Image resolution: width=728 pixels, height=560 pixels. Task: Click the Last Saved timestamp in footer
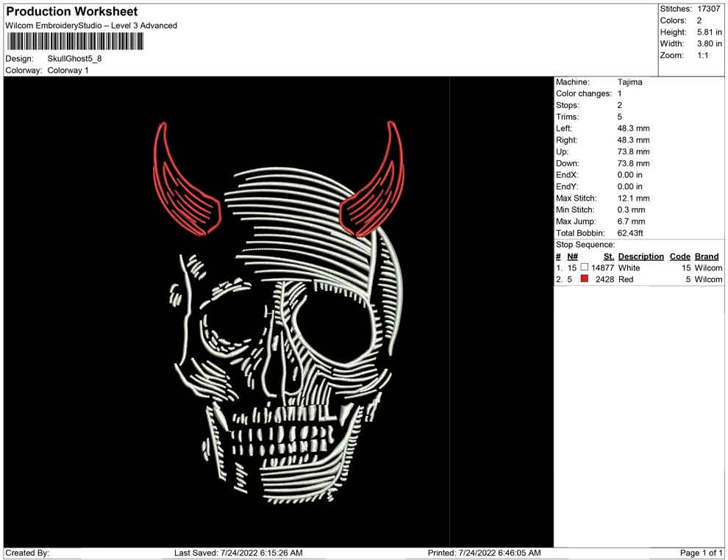click(238, 553)
